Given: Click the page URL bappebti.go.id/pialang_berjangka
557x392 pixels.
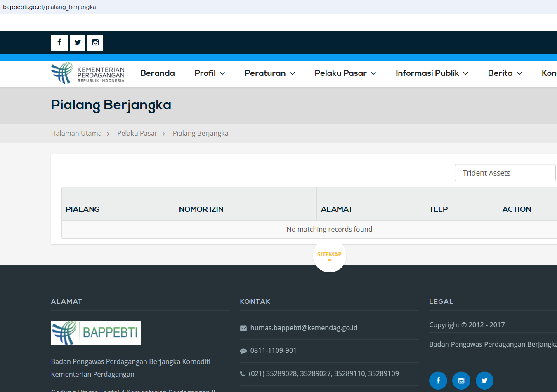Looking at the screenshot, I should pyautogui.click(x=50, y=7).
